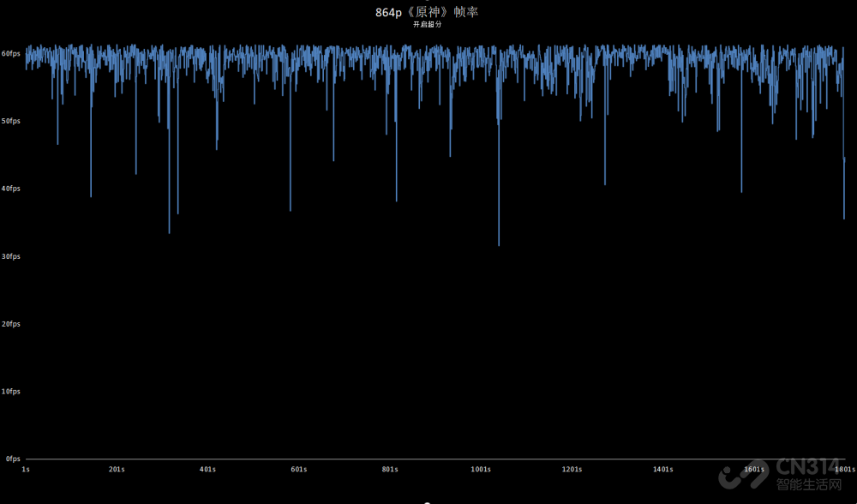Click the "30fps" y-axis label
Viewport: 857px width, 504px height.
tap(11, 256)
